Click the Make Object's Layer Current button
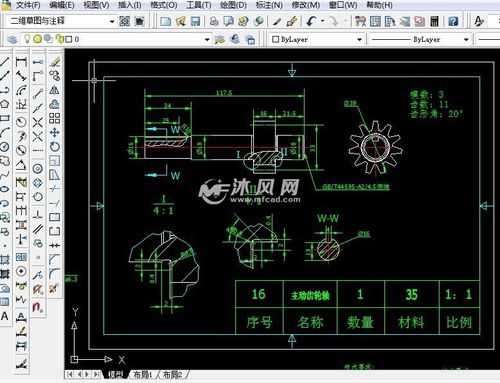Viewport: 500px width, 383px height. pos(220,39)
